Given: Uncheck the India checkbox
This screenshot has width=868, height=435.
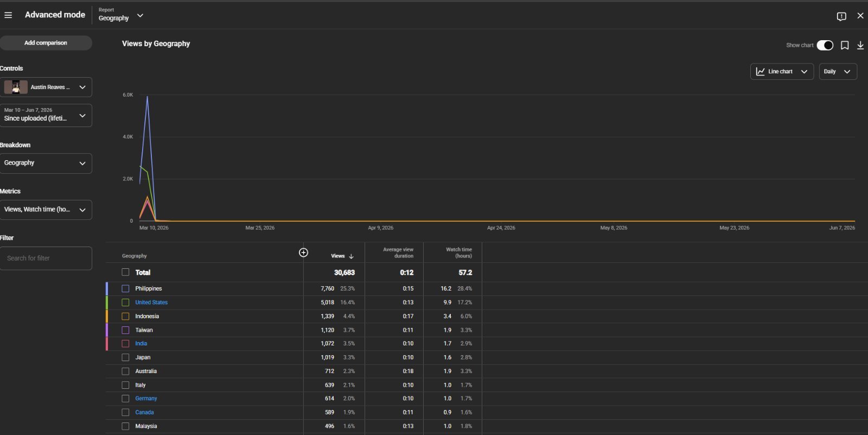Looking at the screenshot, I should point(125,344).
